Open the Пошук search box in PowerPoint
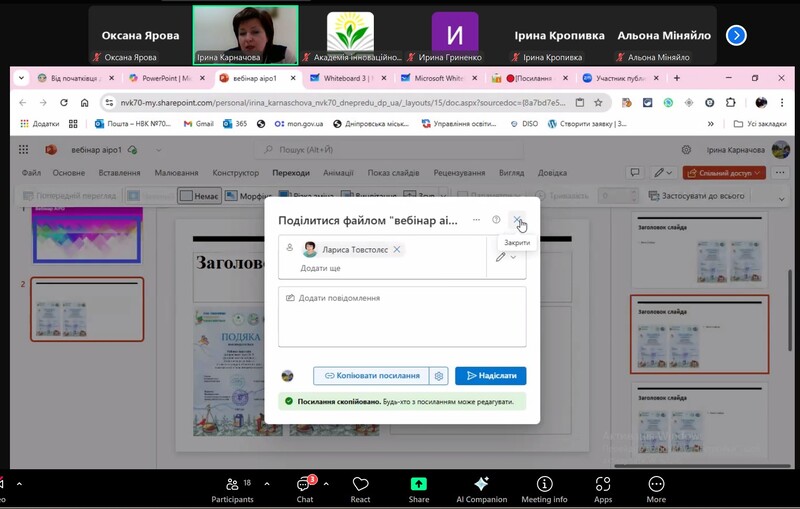 tap(388, 149)
